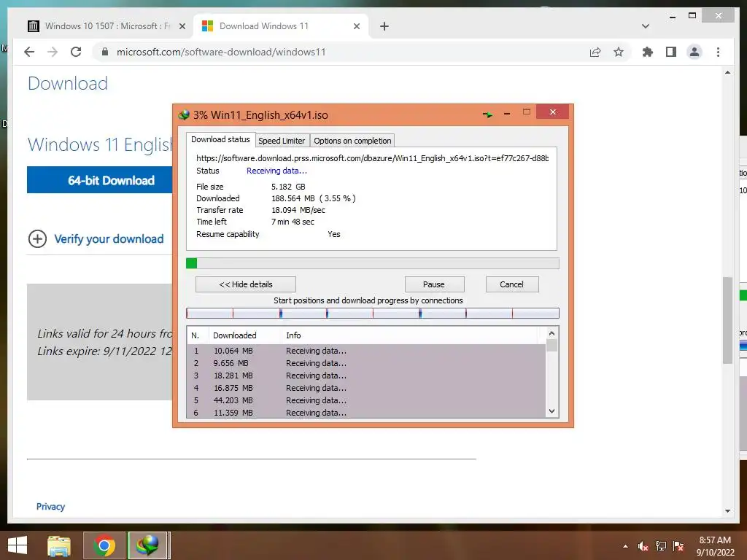The width and height of the screenshot is (747, 560).
Task: Minimize the IDM download dialog
Action: [507, 113]
